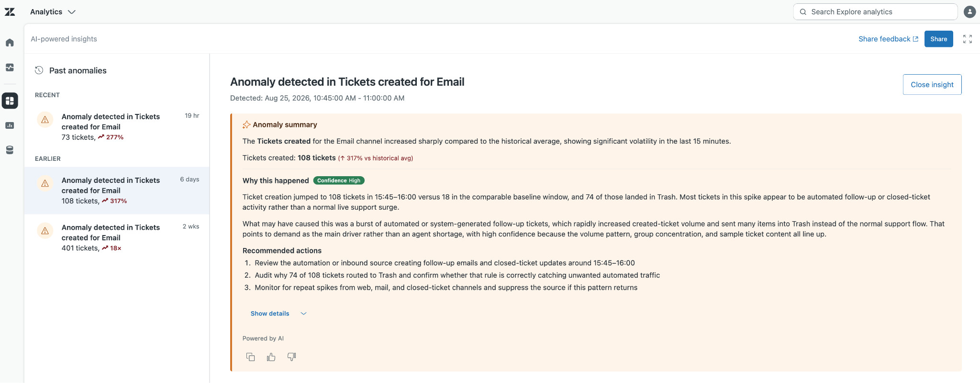Image resolution: width=980 pixels, height=383 pixels.
Task: Select the 108 tickets anomaly from 6 days ago
Action: pos(117,191)
